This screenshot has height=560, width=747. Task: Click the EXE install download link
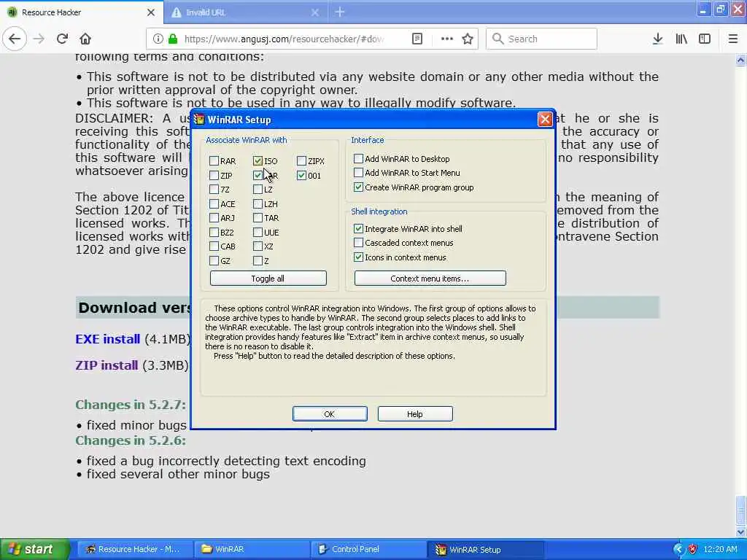tap(108, 339)
